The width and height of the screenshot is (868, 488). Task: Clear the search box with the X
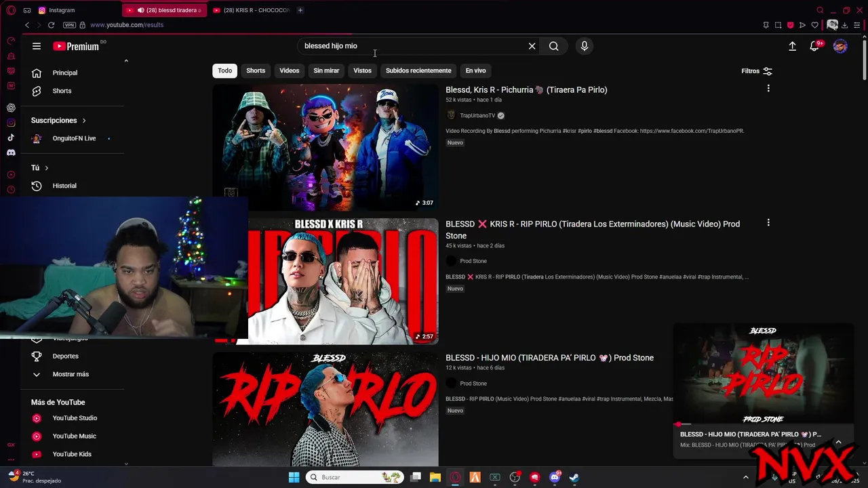coord(532,46)
